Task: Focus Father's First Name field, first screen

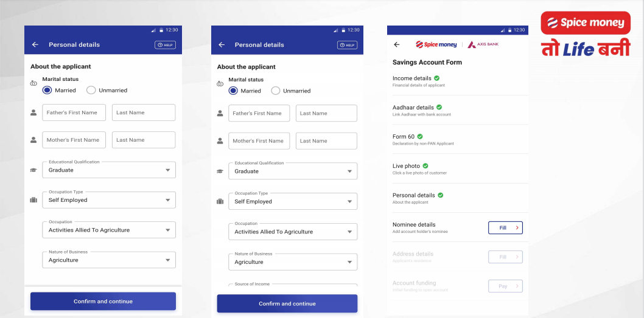Action: 74,112
